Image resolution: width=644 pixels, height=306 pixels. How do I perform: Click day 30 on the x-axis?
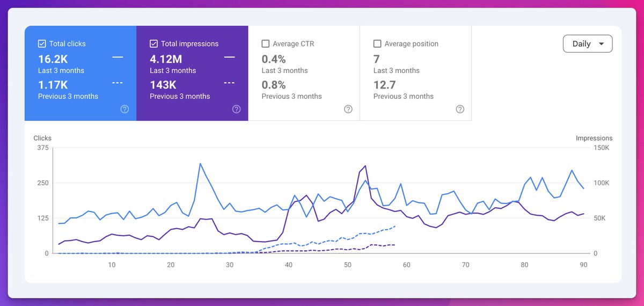pyautogui.click(x=230, y=265)
